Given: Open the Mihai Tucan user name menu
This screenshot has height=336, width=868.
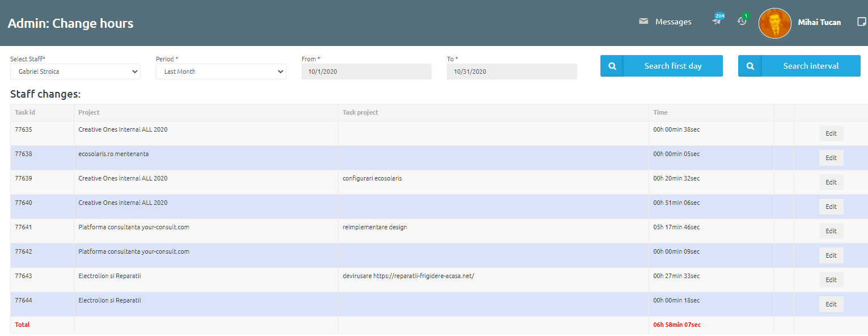Looking at the screenshot, I should coord(819,22).
